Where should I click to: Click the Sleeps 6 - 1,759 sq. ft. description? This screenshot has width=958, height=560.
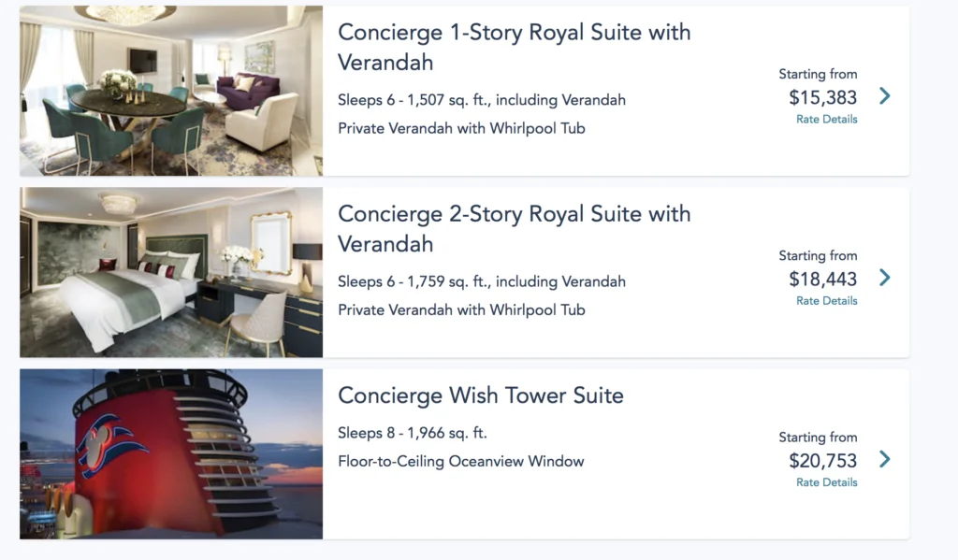coord(481,281)
